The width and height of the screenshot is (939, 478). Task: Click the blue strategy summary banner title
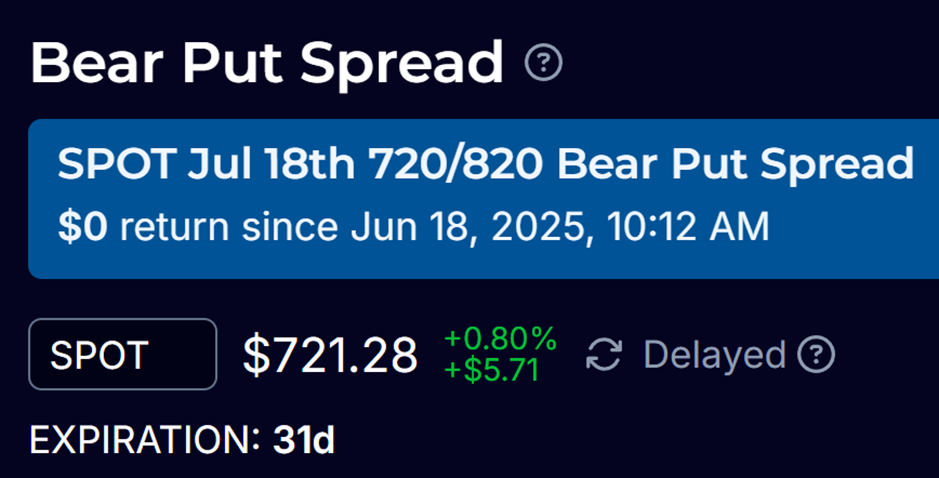tap(486, 164)
